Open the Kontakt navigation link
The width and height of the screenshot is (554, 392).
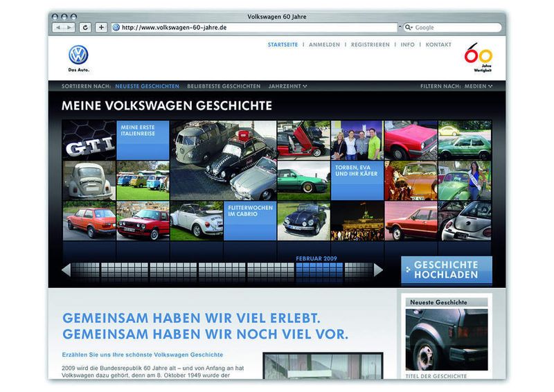tap(438, 45)
